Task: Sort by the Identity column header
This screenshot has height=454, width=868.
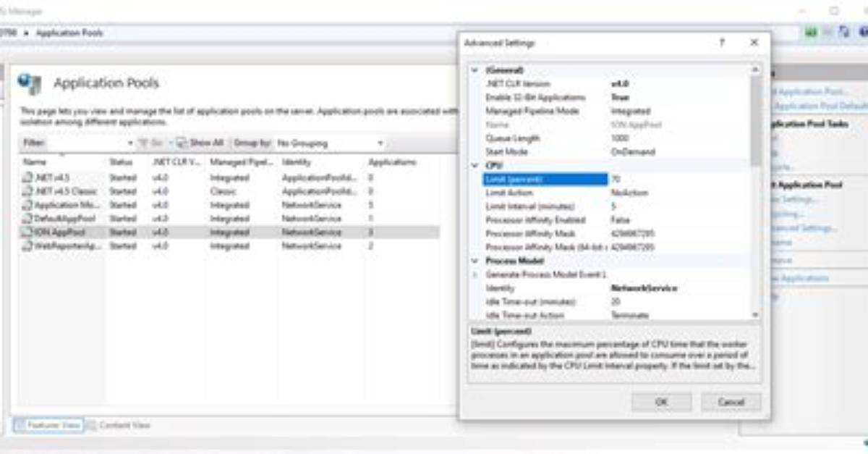Action: [x=296, y=162]
